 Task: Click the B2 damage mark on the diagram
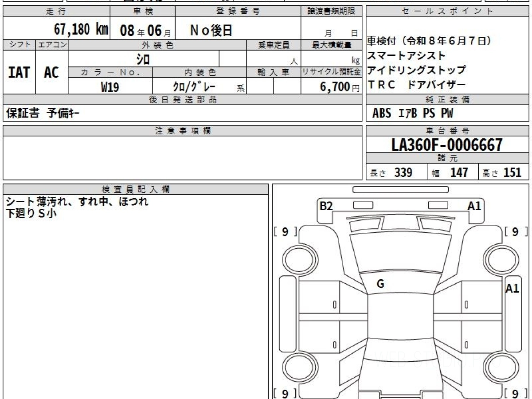click(x=326, y=206)
